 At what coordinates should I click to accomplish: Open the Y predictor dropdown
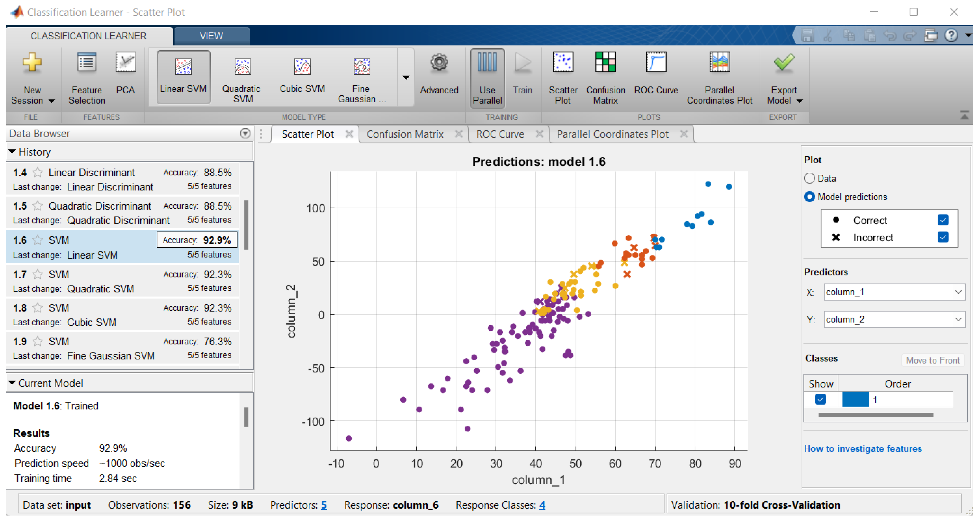(x=894, y=320)
